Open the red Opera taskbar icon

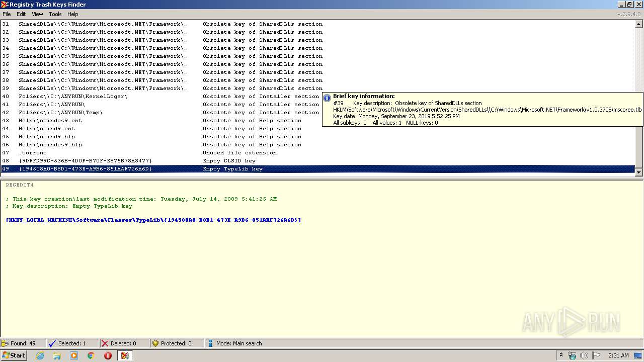click(108, 355)
